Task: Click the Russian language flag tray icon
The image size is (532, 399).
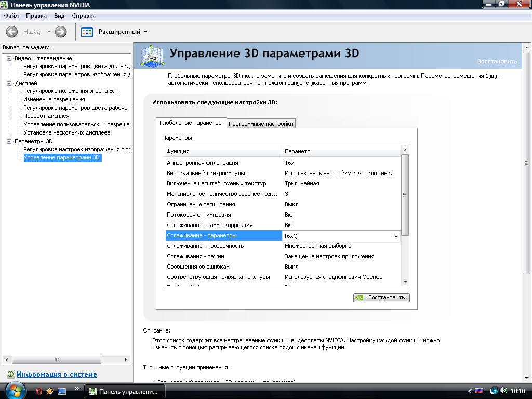Action: [479, 391]
